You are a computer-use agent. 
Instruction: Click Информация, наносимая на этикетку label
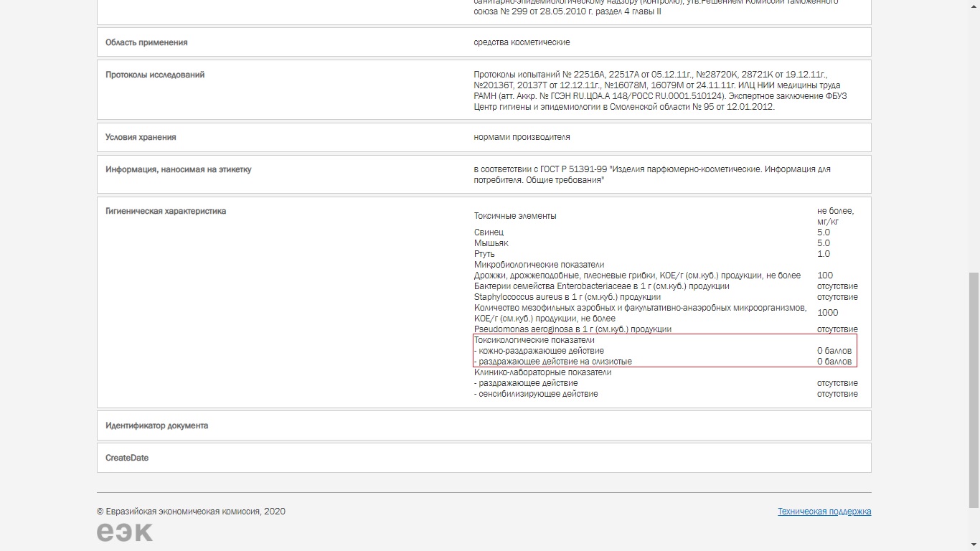point(179,169)
